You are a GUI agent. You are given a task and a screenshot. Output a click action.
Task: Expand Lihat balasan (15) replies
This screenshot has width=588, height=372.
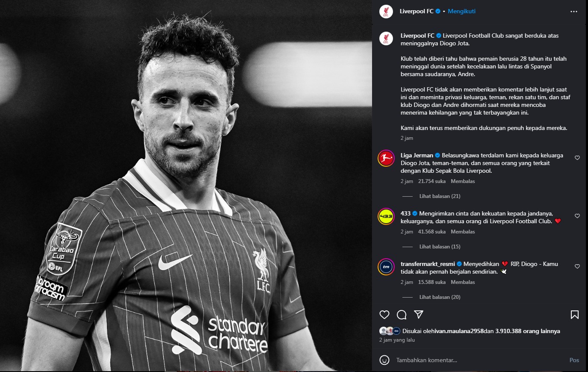click(x=440, y=247)
